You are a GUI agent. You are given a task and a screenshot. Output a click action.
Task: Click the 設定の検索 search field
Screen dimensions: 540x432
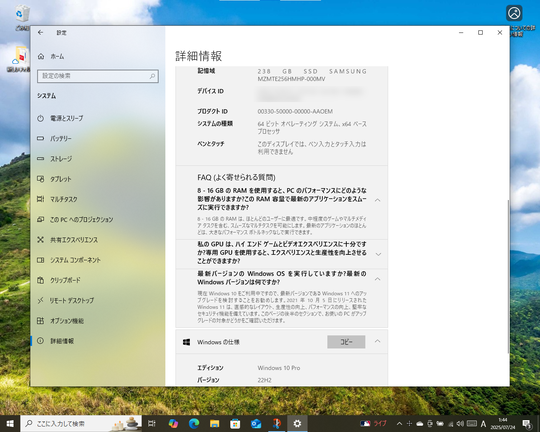coord(98,76)
